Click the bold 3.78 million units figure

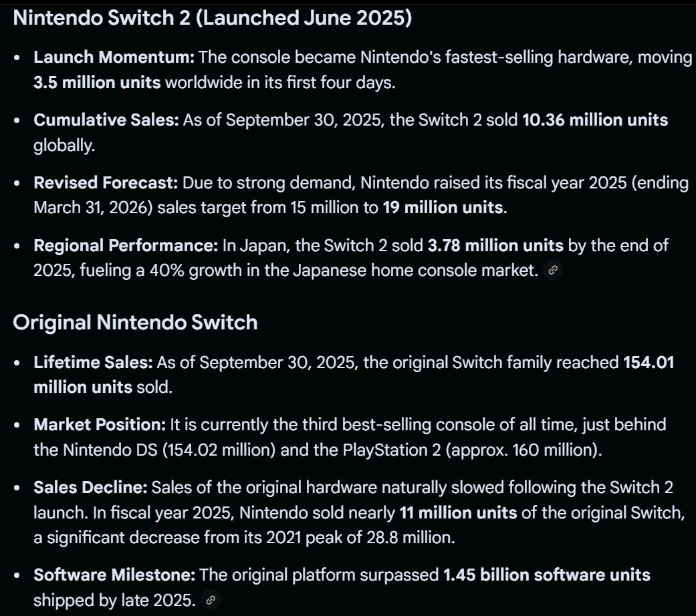coord(495,246)
